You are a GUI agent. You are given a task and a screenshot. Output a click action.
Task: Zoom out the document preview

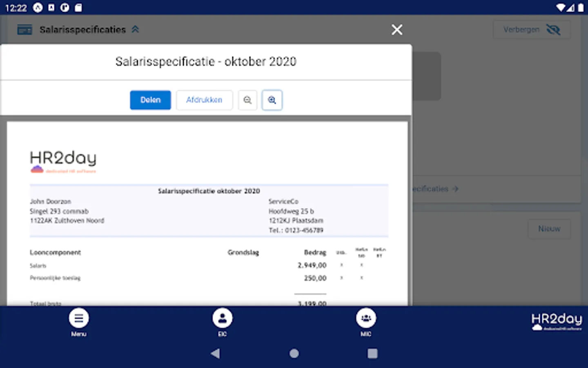point(247,100)
